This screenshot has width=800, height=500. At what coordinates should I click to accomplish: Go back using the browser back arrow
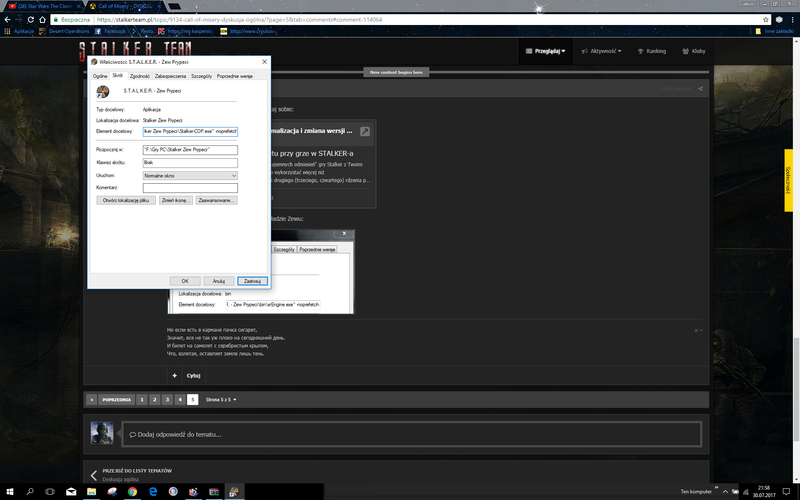coord(7,19)
